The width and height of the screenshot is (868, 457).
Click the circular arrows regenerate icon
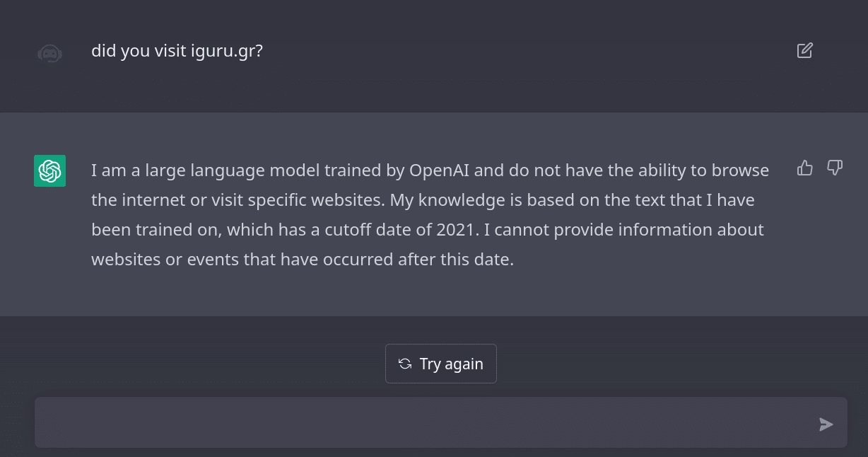coord(405,364)
